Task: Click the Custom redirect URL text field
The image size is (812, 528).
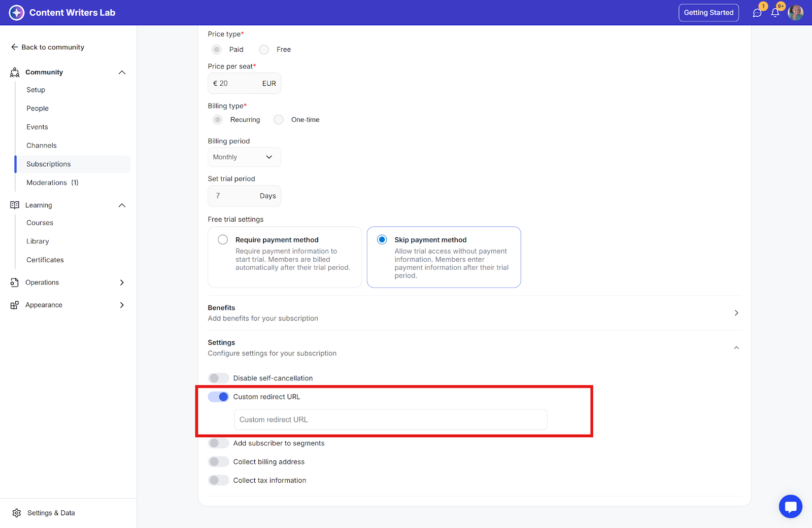Action: tap(391, 420)
